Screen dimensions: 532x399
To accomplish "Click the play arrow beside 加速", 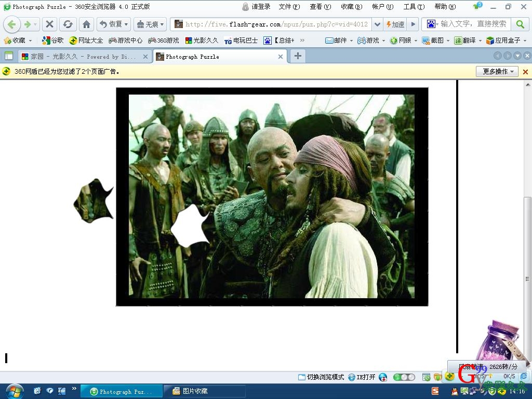I will pos(413,24).
